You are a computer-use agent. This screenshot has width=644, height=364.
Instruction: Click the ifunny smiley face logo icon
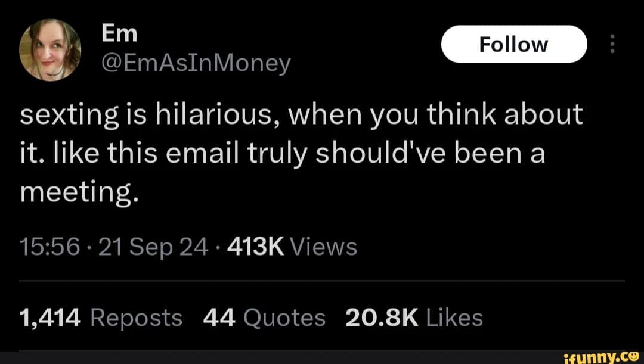[633, 356]
